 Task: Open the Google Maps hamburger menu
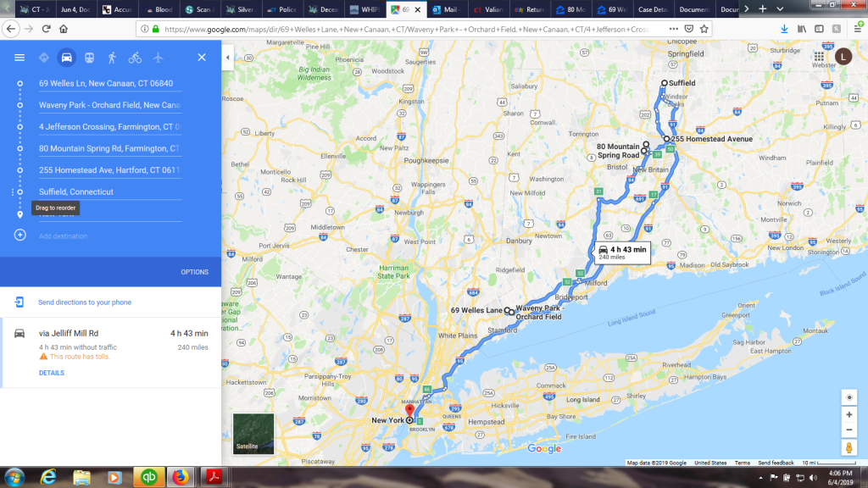19,58
